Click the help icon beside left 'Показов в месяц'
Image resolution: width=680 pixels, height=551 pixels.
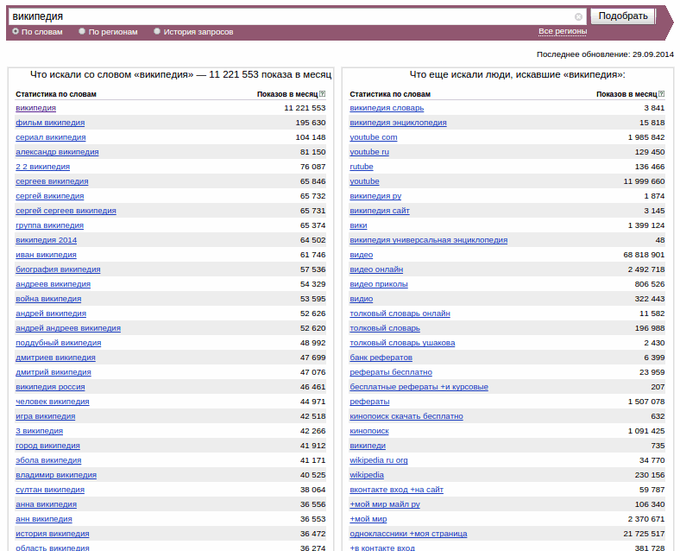pos(322,94)
